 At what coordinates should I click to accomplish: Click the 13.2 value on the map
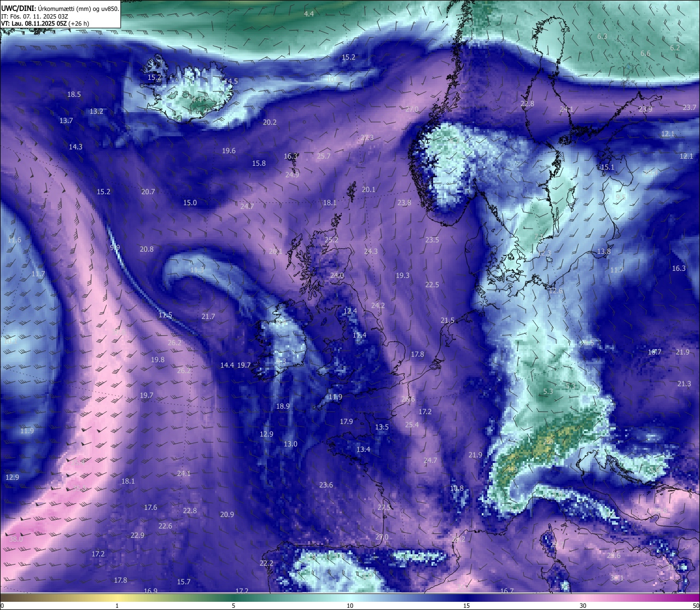tap(96, 111)
